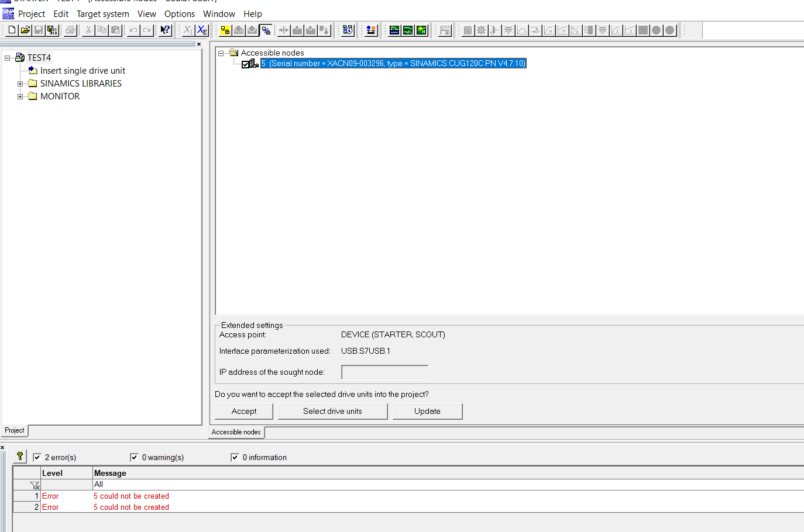
Task: Click the blue network info toolbar icon
Action: (x=348, y=30)
